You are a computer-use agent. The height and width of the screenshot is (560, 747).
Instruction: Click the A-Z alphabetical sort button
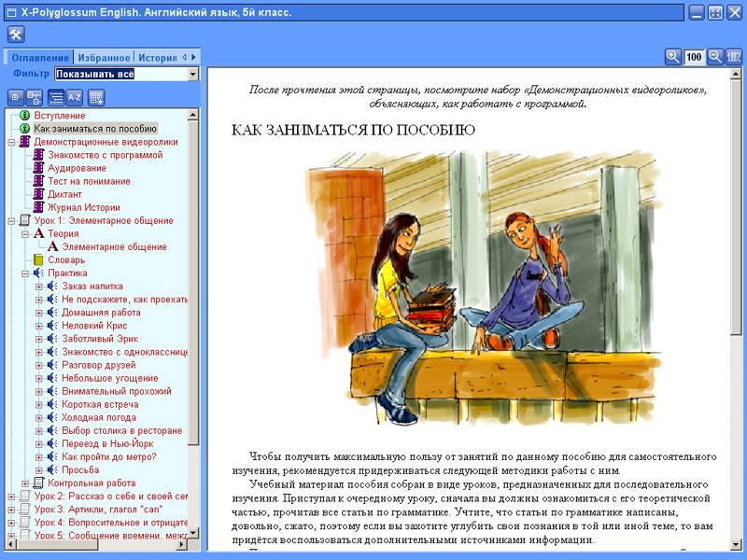pyautogui.click(x=75, y=96)
